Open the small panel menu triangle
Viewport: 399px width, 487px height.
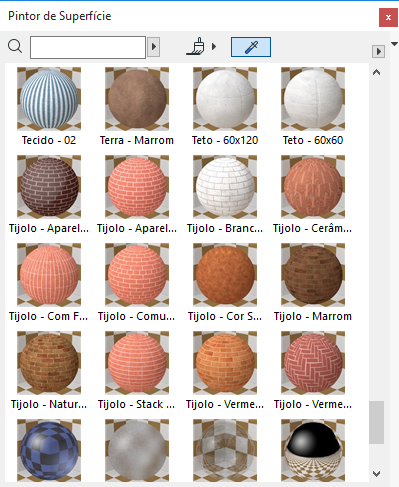[x=394, y=44]
